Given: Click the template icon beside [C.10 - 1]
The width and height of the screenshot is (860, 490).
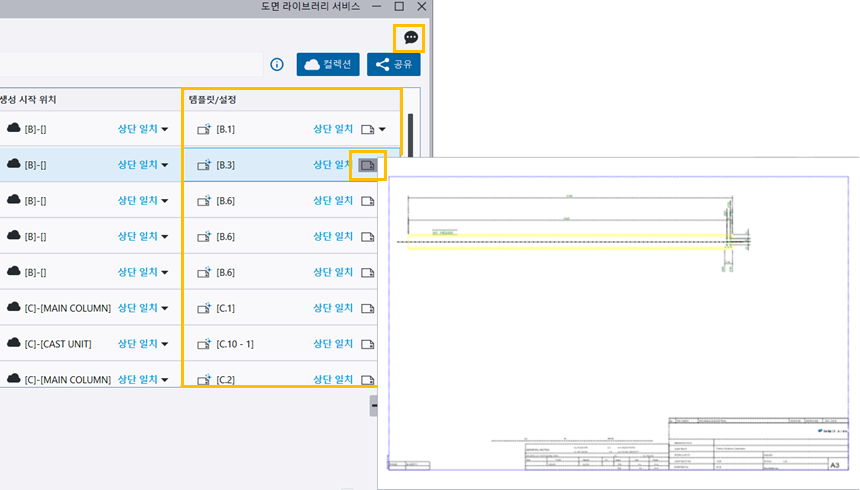Looking at the screenshot, I should [204, 344].
